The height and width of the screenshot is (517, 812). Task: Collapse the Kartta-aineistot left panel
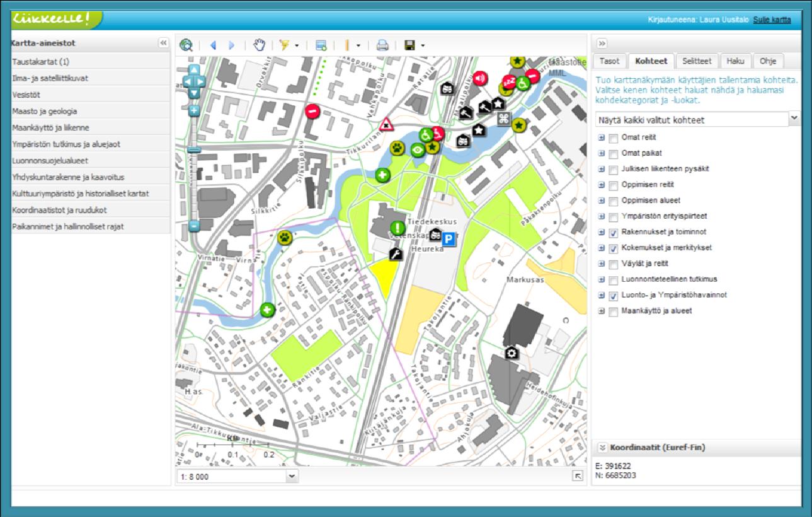tap(163, 44)
